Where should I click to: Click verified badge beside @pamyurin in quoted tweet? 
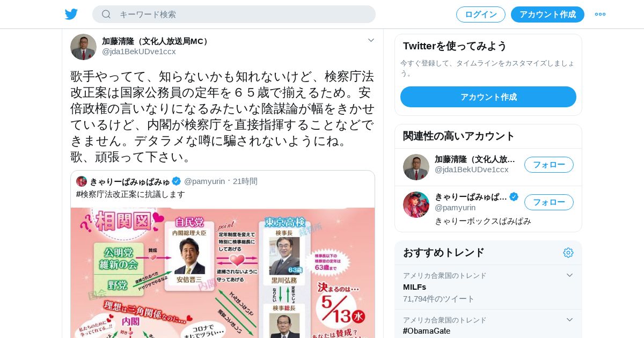point(177,181)
